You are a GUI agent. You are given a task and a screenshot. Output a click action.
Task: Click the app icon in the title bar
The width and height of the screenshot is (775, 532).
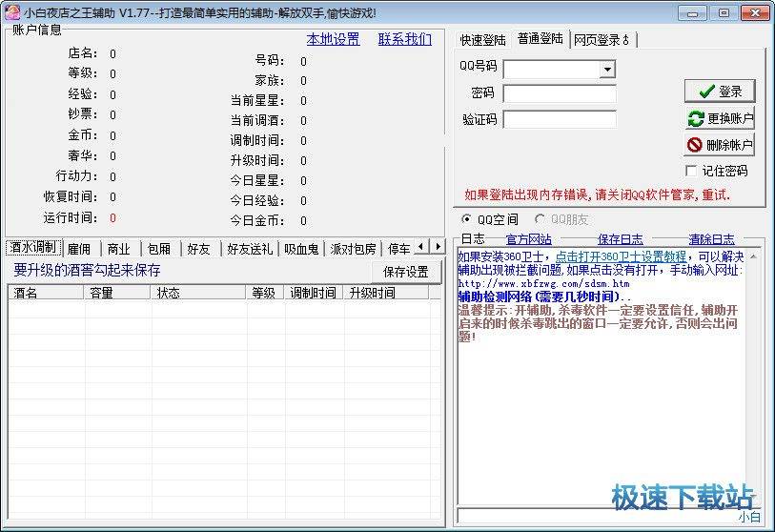click(10, 12)
